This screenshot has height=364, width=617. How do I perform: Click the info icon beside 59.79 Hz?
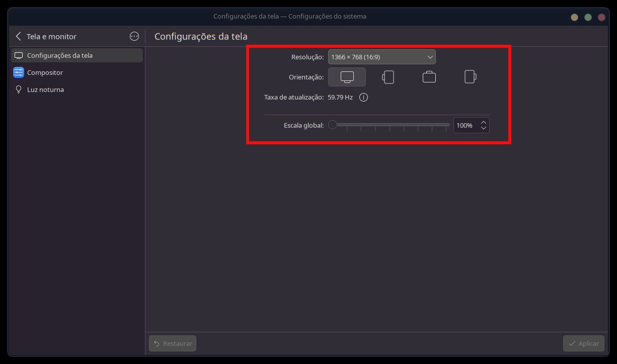click(x=363, y=98)
